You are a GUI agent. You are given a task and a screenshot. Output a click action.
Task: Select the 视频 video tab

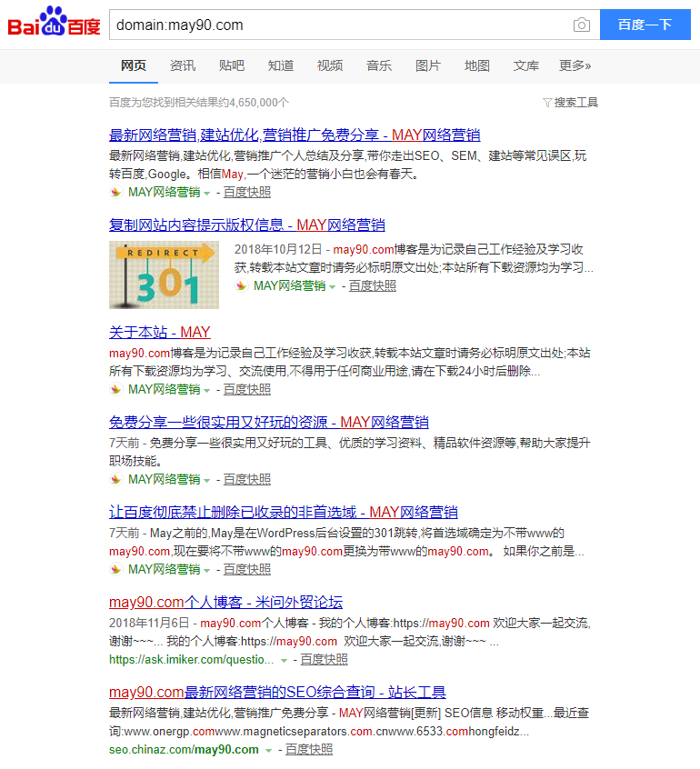(330, 65)
